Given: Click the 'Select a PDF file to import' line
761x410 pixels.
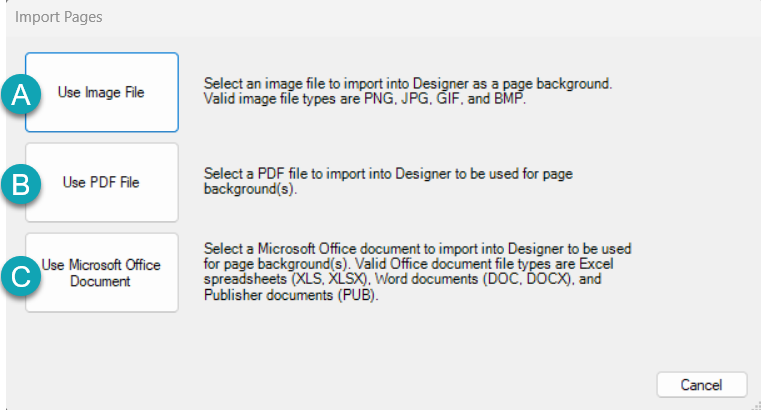Looking at the screenshot, I should coord(388,174).
